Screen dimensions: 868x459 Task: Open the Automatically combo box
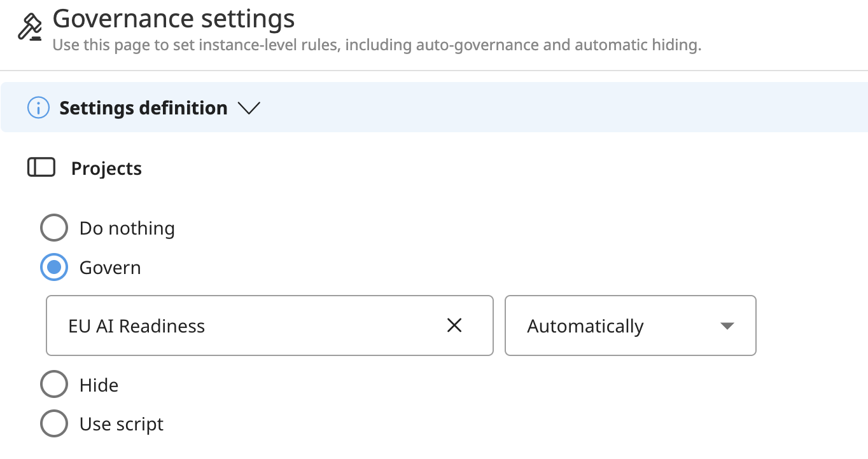click(x=630, y=325)
